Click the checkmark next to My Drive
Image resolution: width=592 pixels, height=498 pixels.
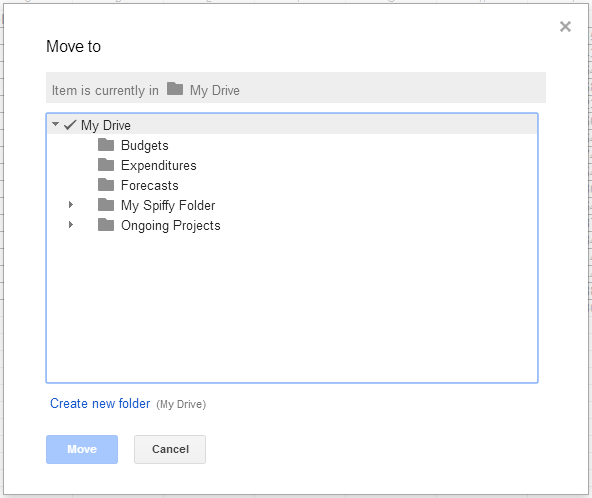click(70, 125)
